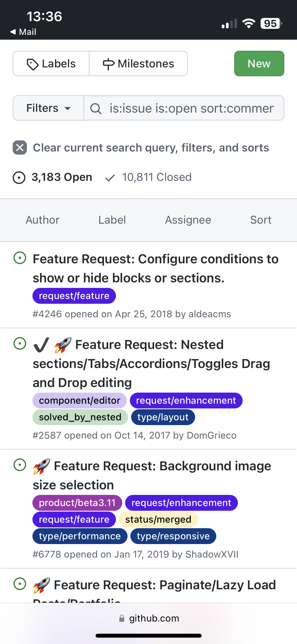Screen dimensions: 297x644
Task: Open the Author filter dropdown
Action: pos(43,220)
